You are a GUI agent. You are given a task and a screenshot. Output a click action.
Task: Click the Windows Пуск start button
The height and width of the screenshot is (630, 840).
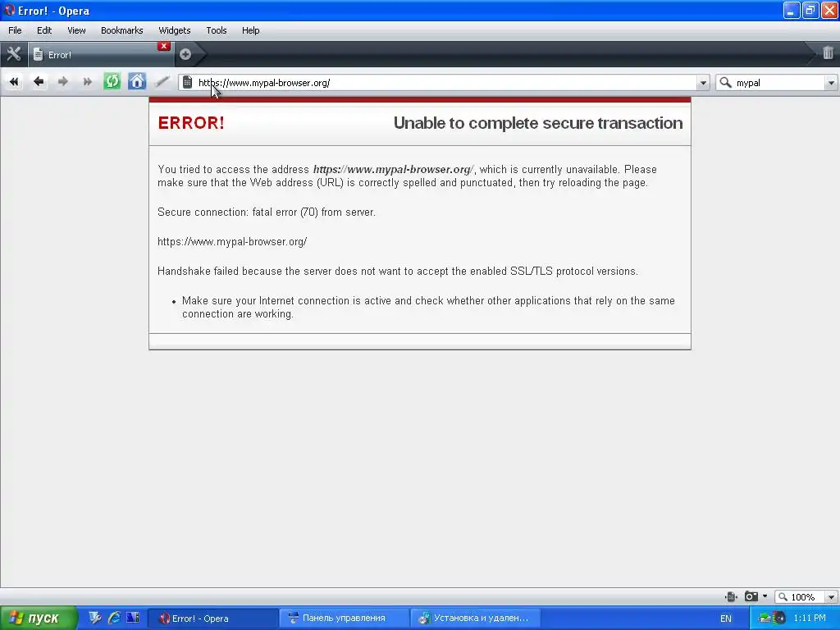[x=38, y=619]
